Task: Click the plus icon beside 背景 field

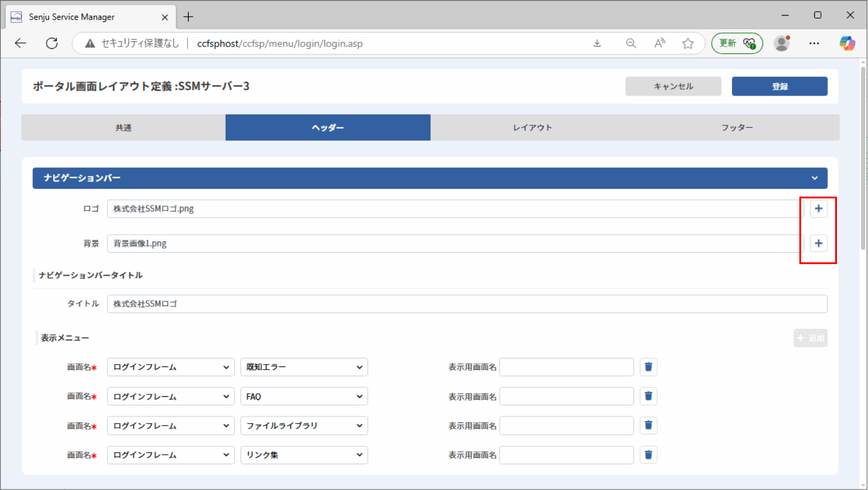Action: pos(818,243)
